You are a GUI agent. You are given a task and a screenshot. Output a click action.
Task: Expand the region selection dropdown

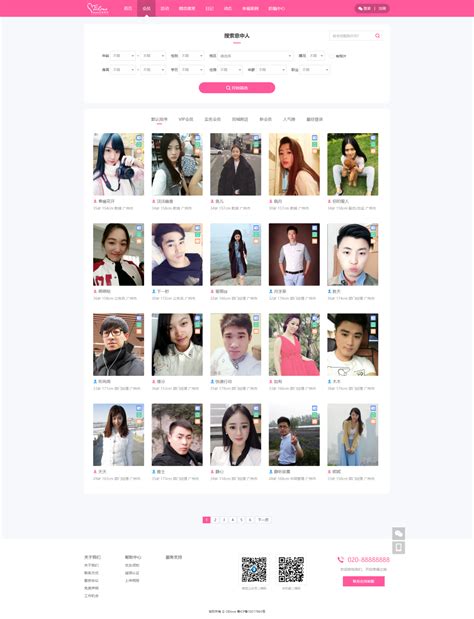pyautogui.click(x=255, y=56)
